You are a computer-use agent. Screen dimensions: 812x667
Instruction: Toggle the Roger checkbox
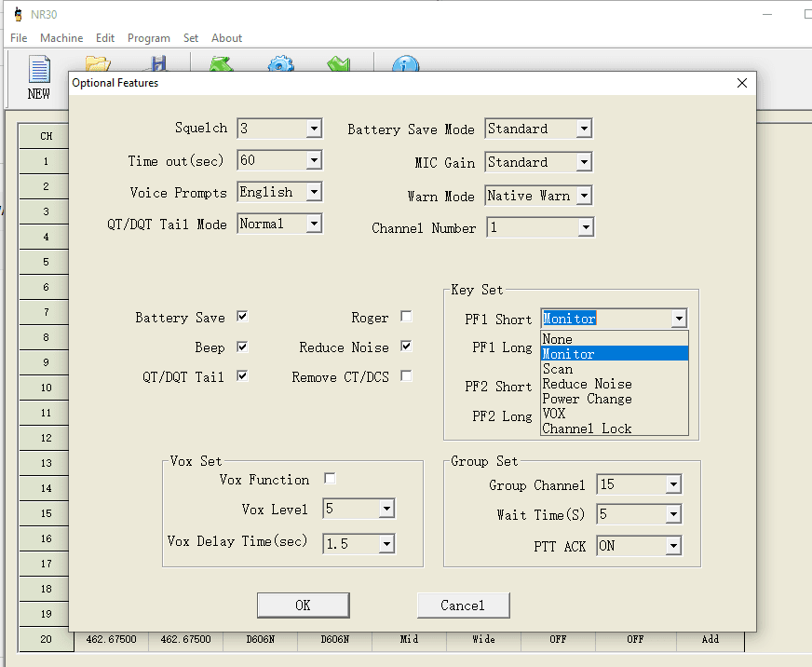[x=406, y=317]
